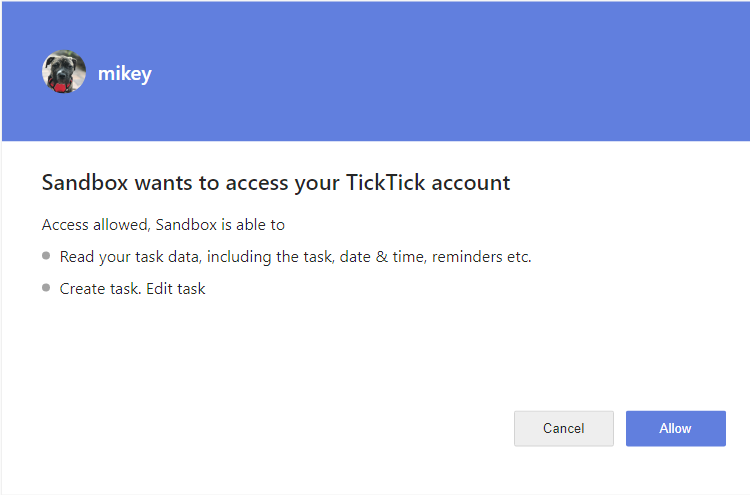This screenshot has height=495, width=750.
Task: Select the bullet dot beside Read your task data
Action: (46, 255)
